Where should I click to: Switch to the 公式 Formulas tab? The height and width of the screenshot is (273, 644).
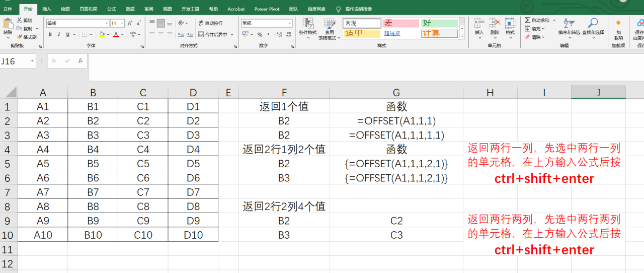pos(112,9)
